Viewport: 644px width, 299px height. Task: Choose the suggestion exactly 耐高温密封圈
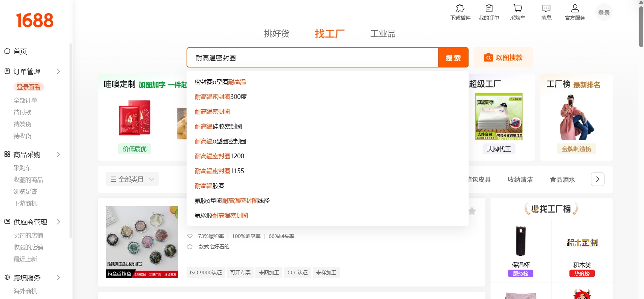(x=327, y=112)
